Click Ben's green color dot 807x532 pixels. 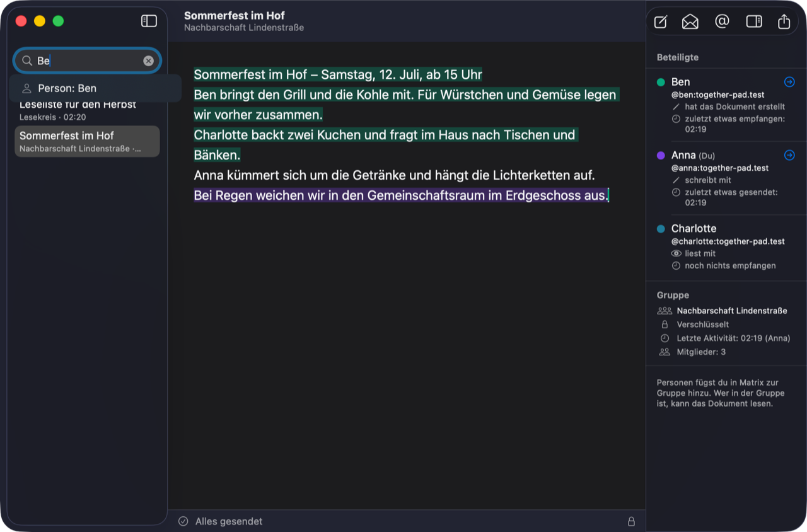pyautogui.click(x=661, y=82)
